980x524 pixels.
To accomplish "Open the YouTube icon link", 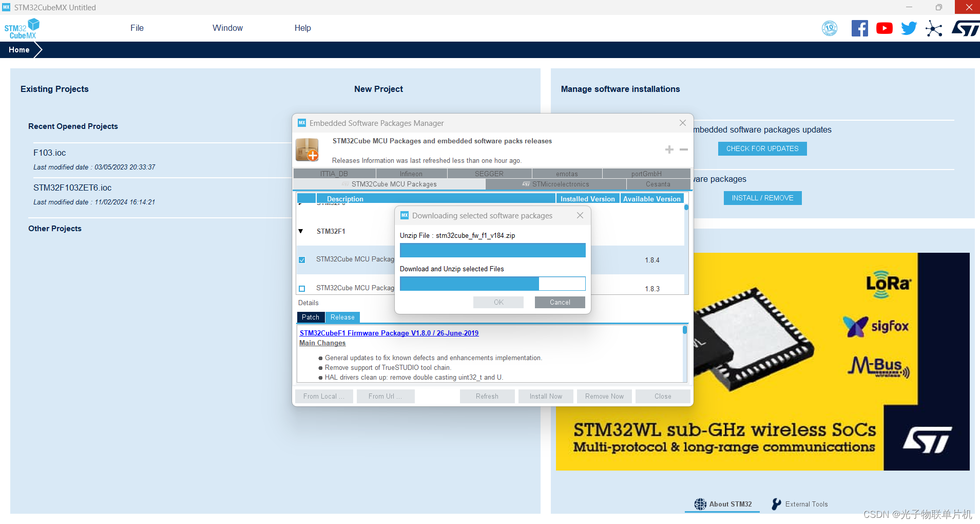I will click(x=884, y=28).
